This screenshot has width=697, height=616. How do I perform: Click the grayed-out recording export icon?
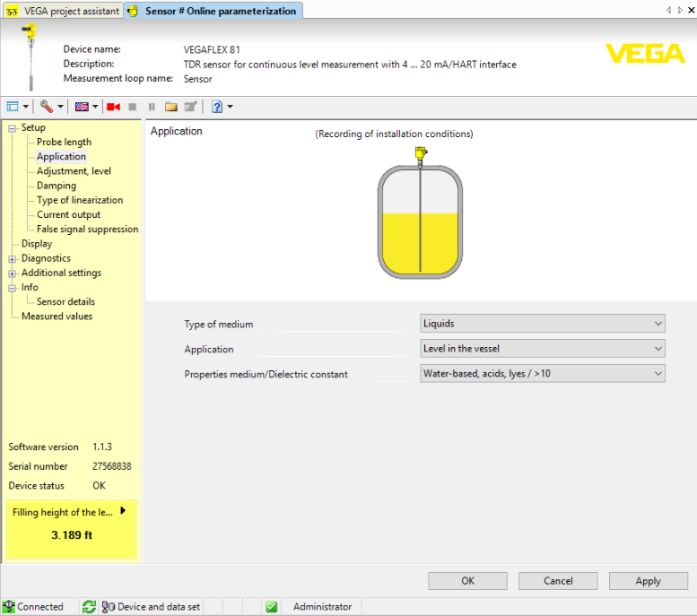pos(190,107)
